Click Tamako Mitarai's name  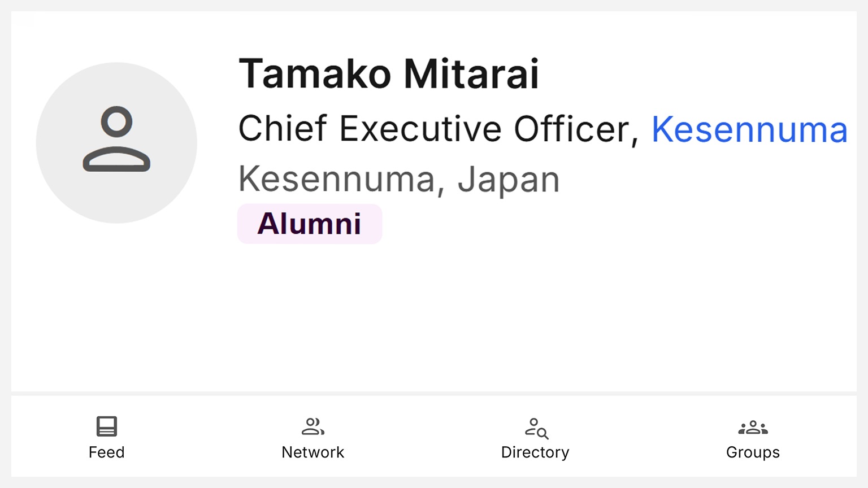click(x=389, y=73)
